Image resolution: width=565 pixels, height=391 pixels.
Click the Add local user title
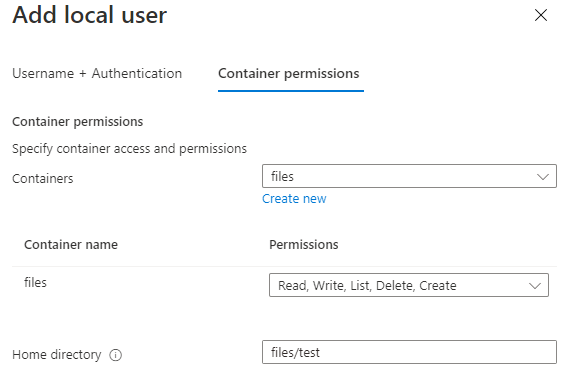(90, 15)
